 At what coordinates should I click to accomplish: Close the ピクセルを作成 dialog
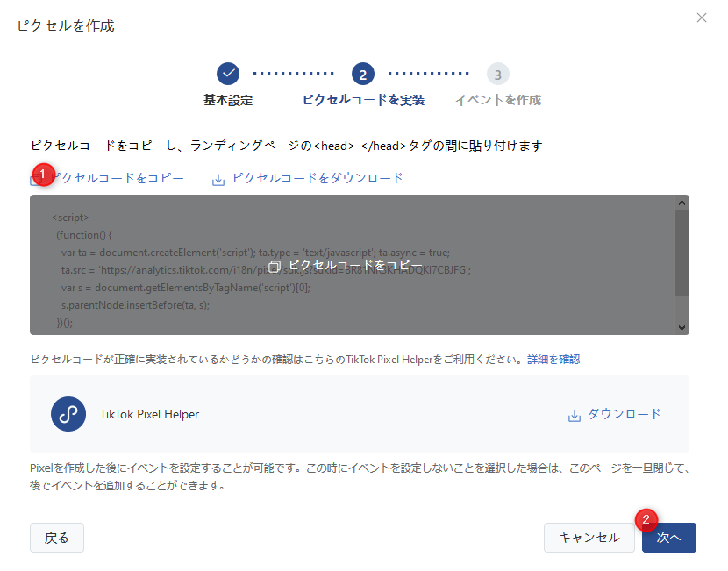point(701,18)
